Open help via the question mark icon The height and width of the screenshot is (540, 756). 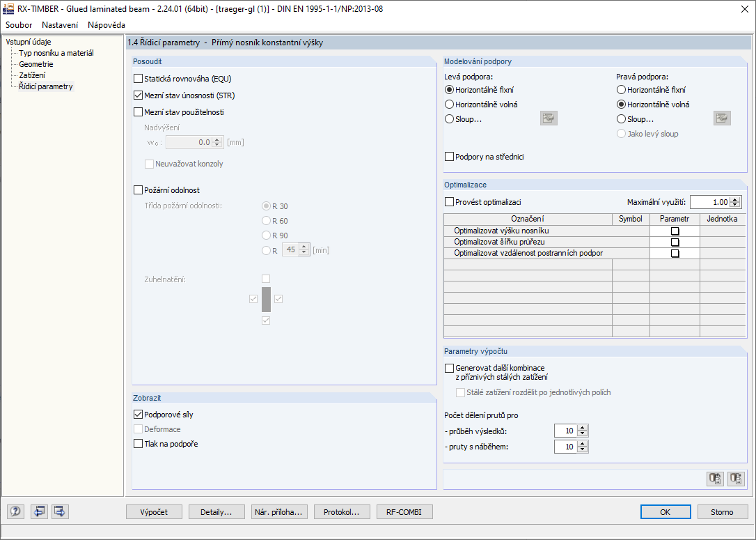pyautogui.click(x=15, y=511)
